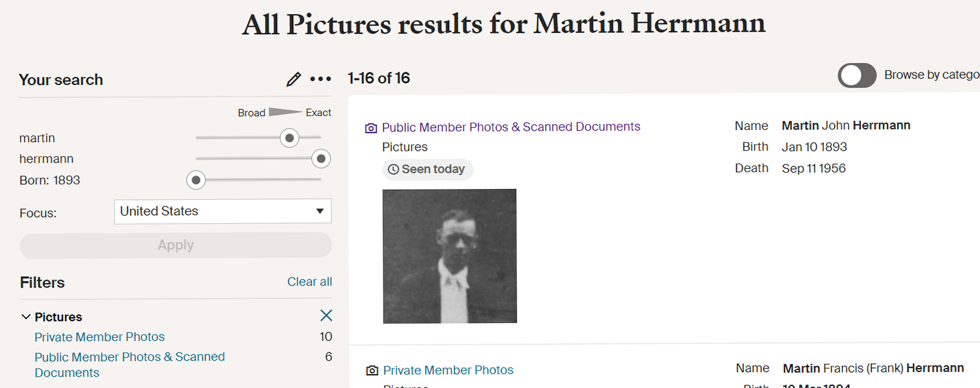Click Clear all filters link

coord(309,282)
